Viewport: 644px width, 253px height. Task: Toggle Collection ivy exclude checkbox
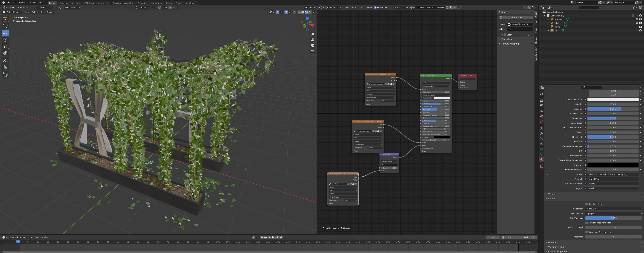click(x=633, y=16)
